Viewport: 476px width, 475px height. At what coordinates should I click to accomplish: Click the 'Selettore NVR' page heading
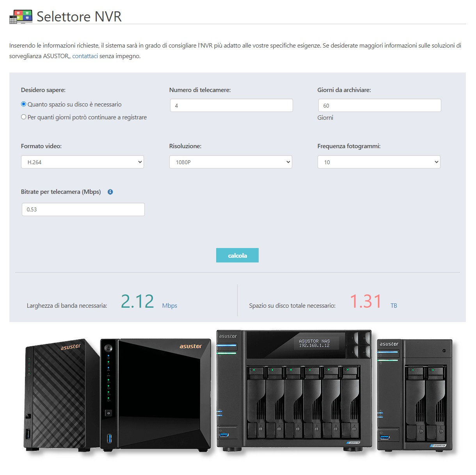(79, 17)
